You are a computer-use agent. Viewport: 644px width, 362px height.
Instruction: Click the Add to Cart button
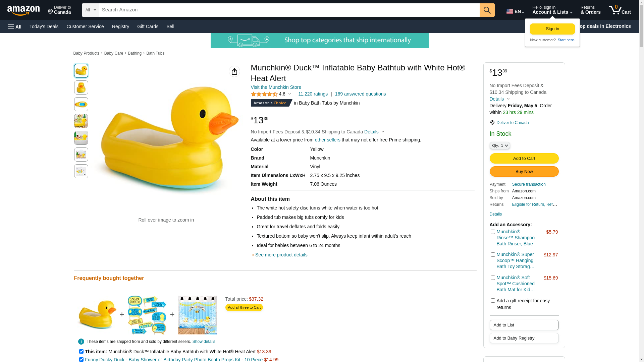(x=524, y=159)
